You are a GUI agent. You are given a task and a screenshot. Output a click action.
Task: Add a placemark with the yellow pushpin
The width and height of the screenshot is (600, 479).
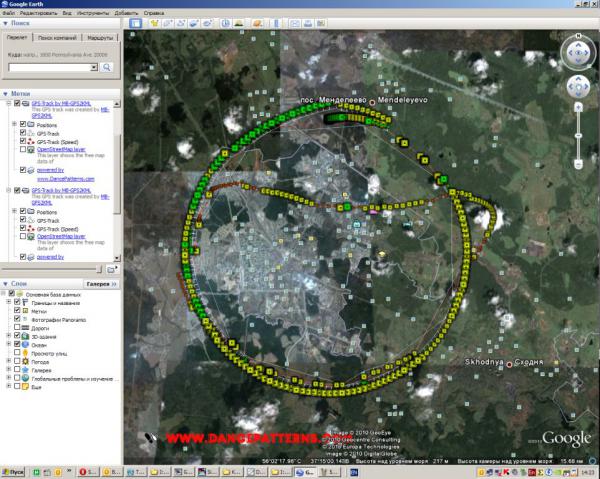(154, 23)
